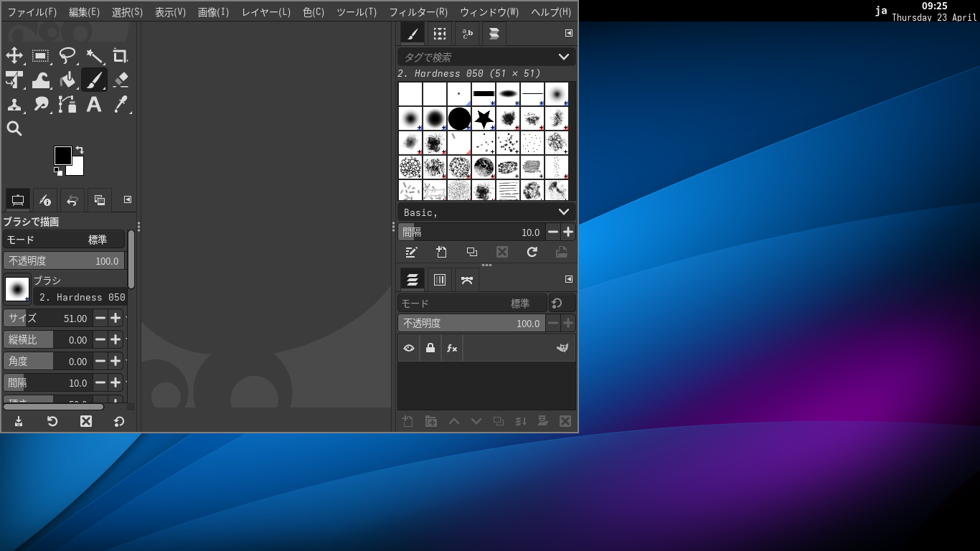Pick the Text tool

94,105
